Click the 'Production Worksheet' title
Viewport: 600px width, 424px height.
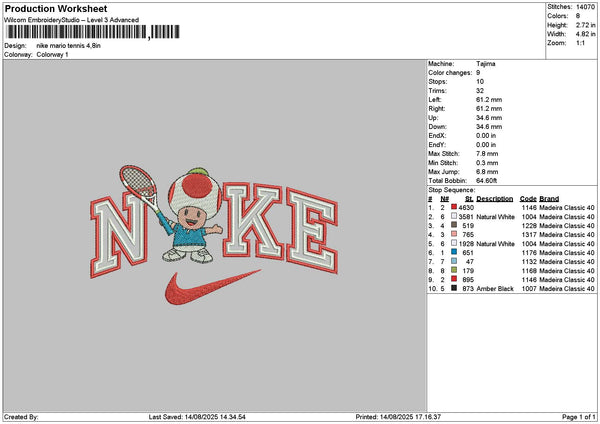(56, 9)
